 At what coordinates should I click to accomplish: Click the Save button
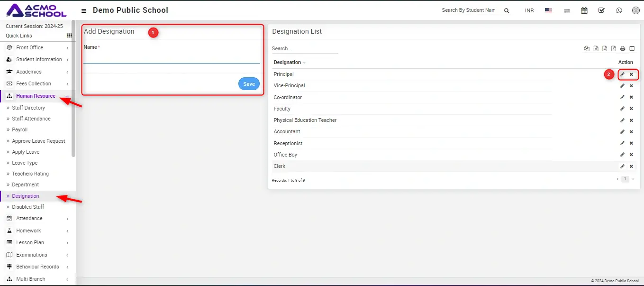pos(249,84)
